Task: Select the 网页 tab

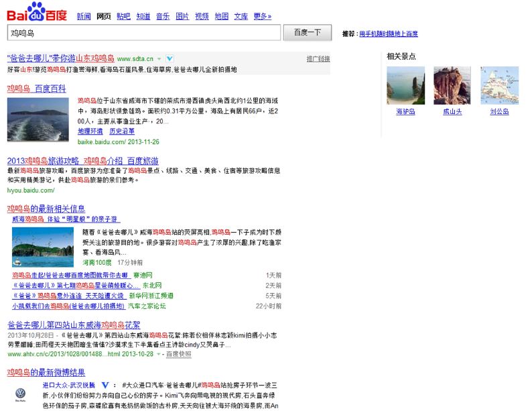Action: tap(103, 16)
